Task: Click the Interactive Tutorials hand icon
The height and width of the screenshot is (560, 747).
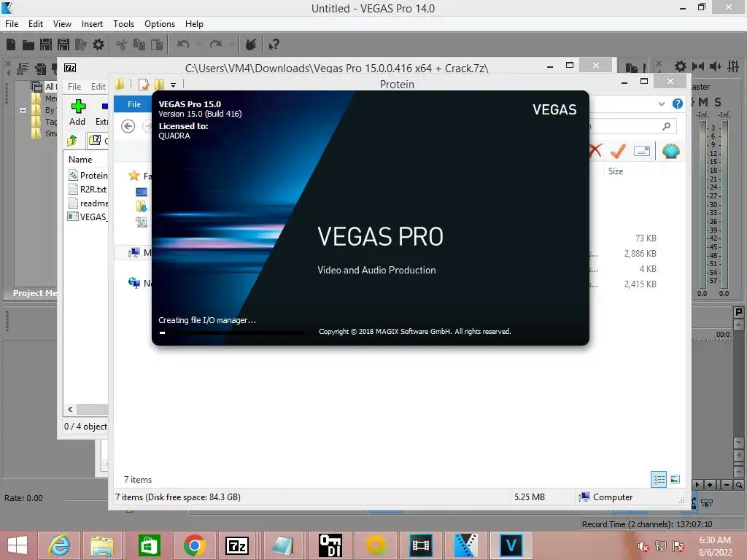Action: coord(251,44)
